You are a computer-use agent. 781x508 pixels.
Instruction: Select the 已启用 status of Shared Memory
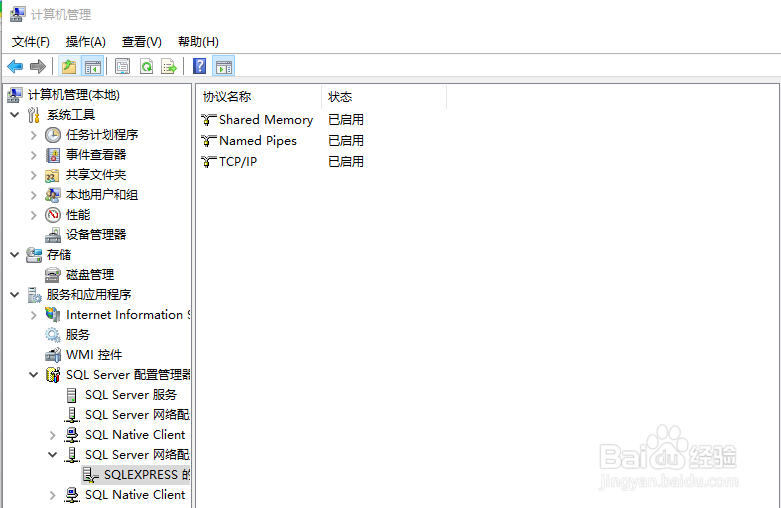(346, 120)
